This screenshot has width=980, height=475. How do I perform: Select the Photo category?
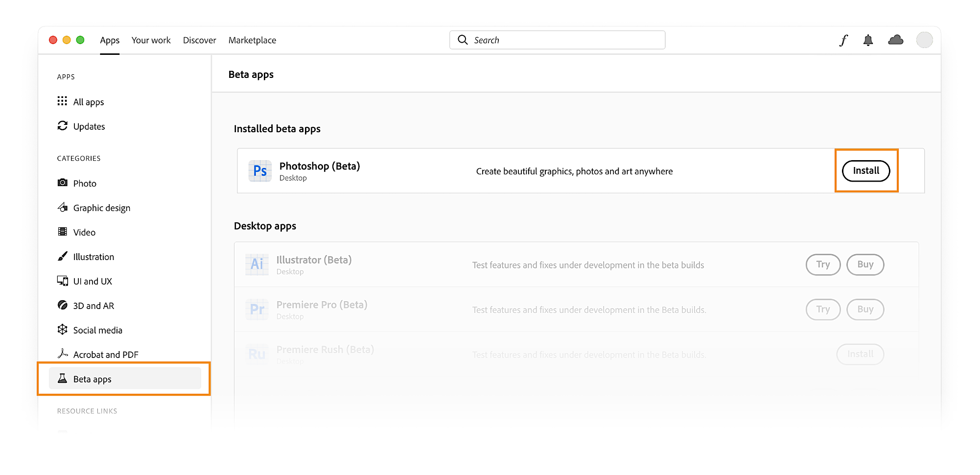pos(85,183)
